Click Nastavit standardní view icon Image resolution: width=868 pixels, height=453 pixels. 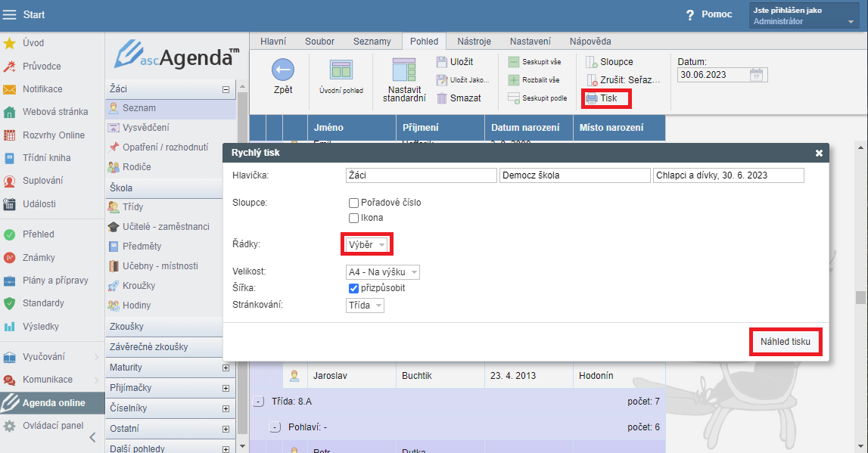click(404, 70)
